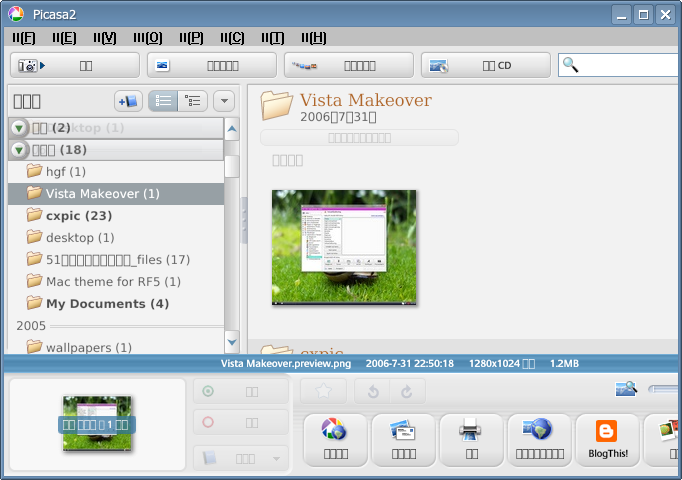Click the Vista Makeover photo thumbnail
This screenshot has height=480, width=682.
(x=344, y=247)
